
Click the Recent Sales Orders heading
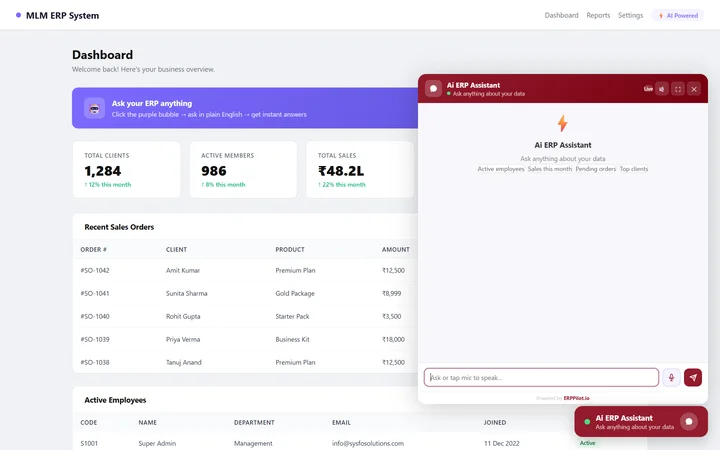119,227
